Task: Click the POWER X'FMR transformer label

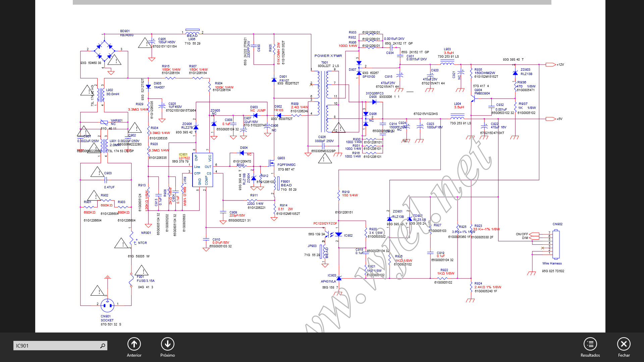Action: click(328, 56)
